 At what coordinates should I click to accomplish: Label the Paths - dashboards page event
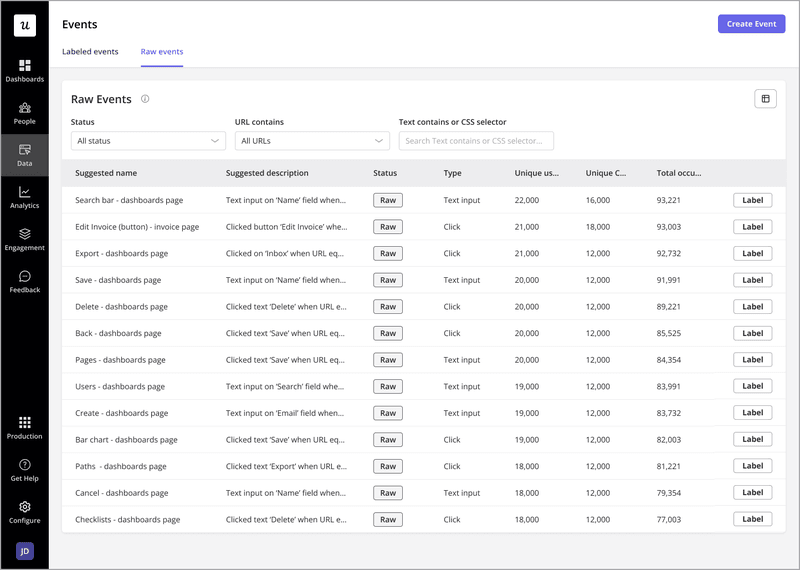753,465
